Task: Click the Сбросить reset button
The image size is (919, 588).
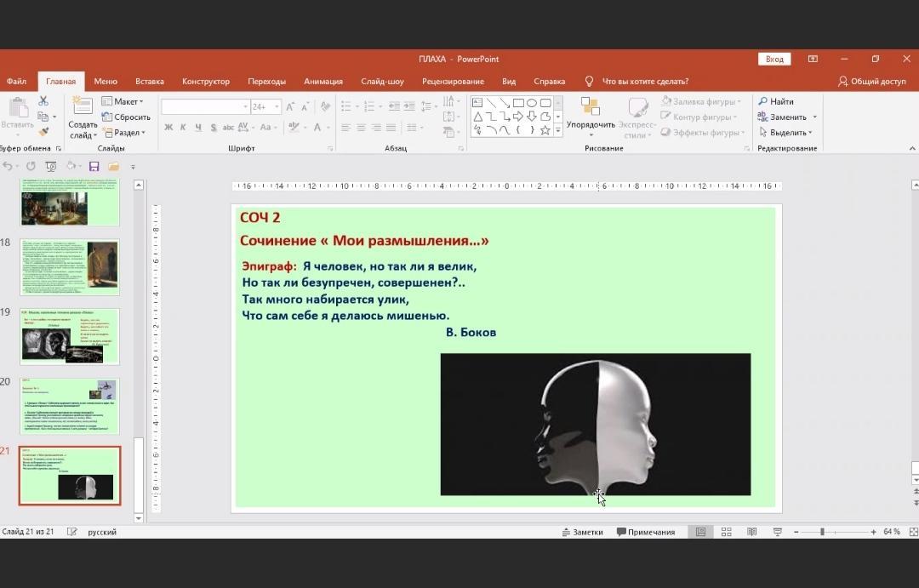Action: (x=126, y=117)
